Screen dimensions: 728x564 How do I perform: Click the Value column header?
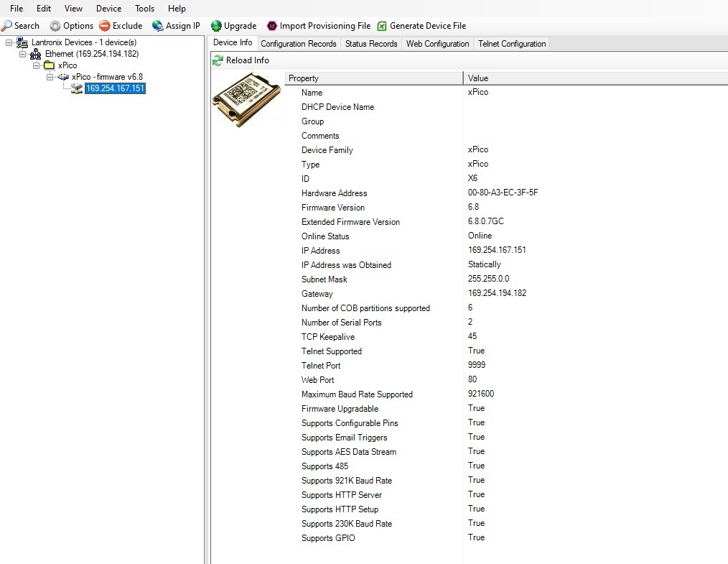596,78
